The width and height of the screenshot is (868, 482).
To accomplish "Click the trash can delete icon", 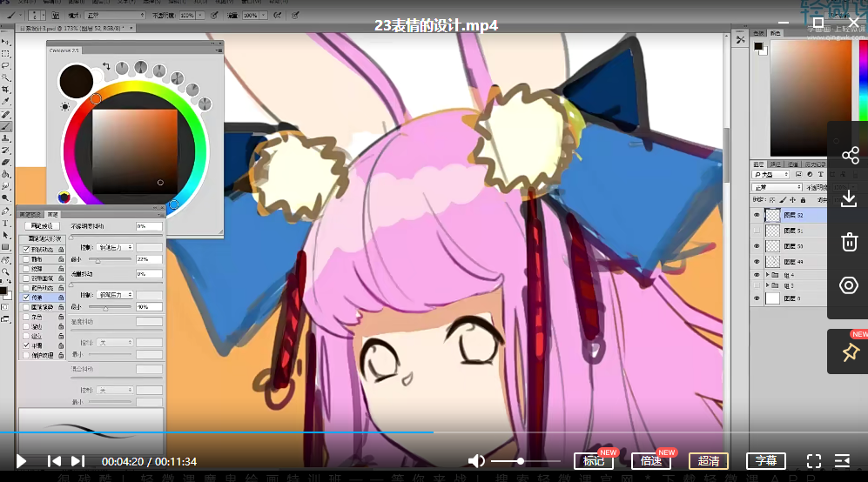I will click(x=850, y=242).
